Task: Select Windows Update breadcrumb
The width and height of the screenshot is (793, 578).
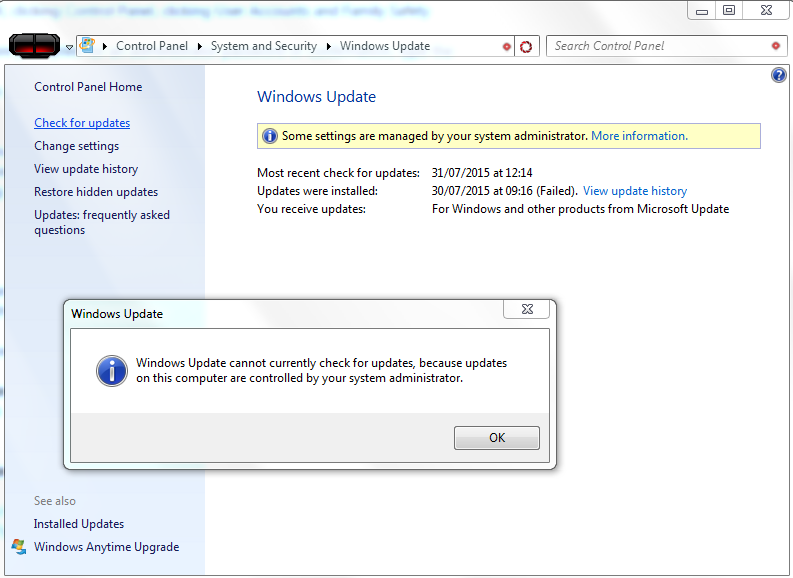Action: [x=385, y=46]
